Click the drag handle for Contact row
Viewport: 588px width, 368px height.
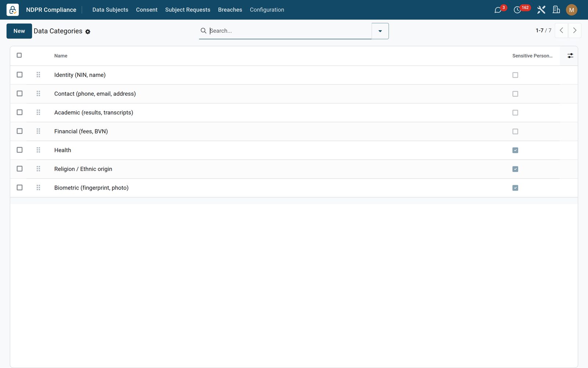click(38, 93)
